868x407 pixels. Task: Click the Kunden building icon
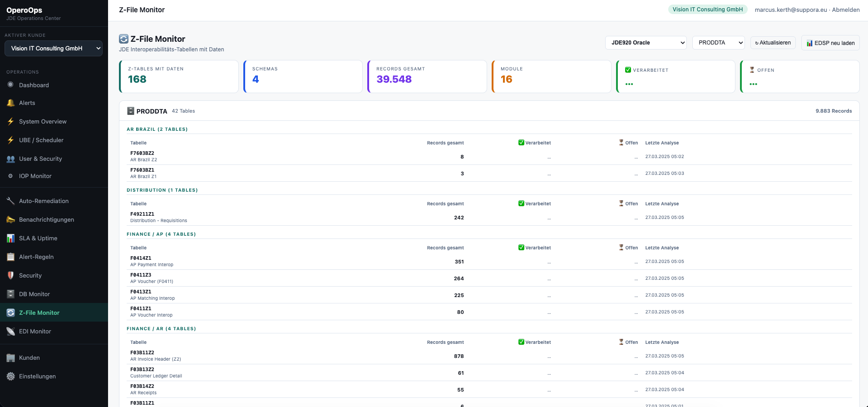point(10,357)
